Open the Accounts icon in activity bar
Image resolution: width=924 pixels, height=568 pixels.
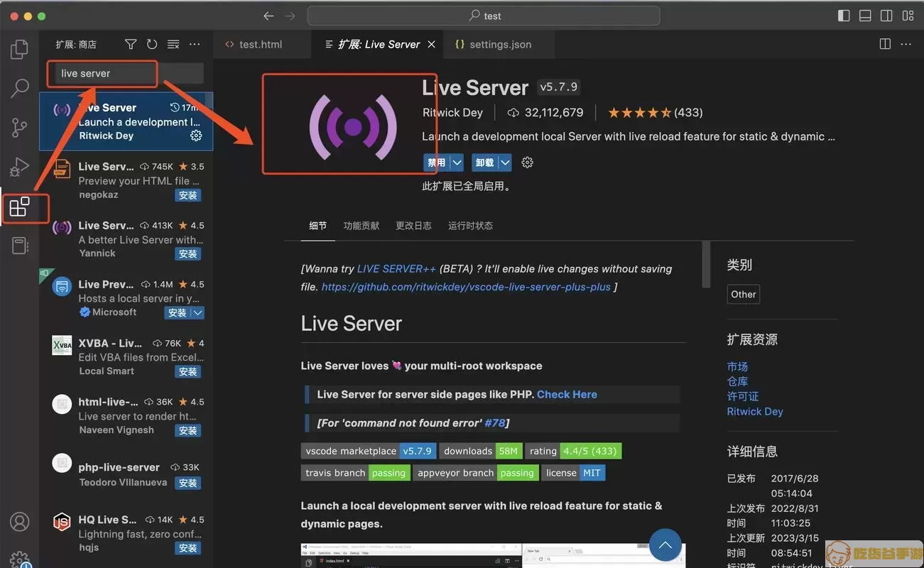pyautogui.click(x=19, y=522)
